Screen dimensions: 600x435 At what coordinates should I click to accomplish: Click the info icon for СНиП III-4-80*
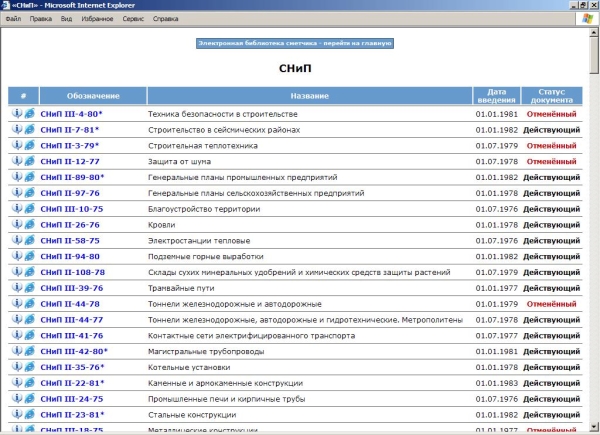click(17, 114)
